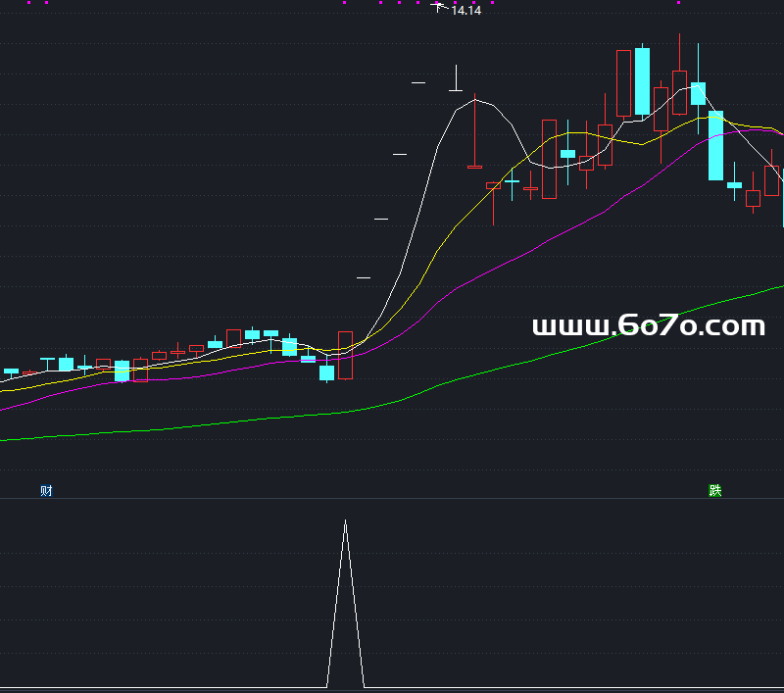Click the white spike peak in indicator panel
This screenshot has height=693, width=784.
(x=345, y=522)
